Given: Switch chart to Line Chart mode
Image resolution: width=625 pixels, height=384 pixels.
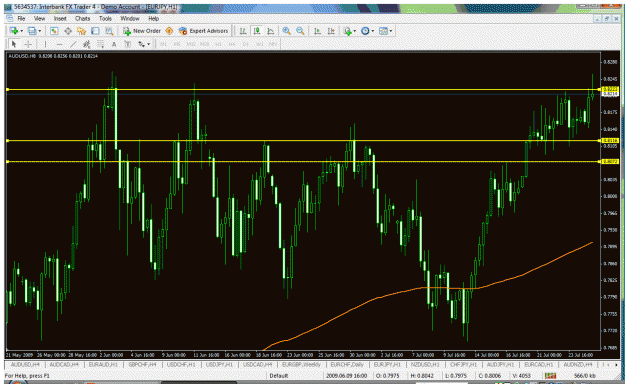Looking at the screenshot, I should click(271, 31).
